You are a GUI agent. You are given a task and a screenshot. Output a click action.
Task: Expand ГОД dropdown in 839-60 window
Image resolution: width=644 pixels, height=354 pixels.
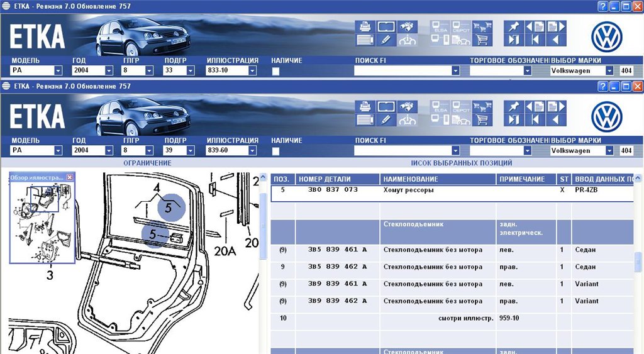click(x=109, y=151)
